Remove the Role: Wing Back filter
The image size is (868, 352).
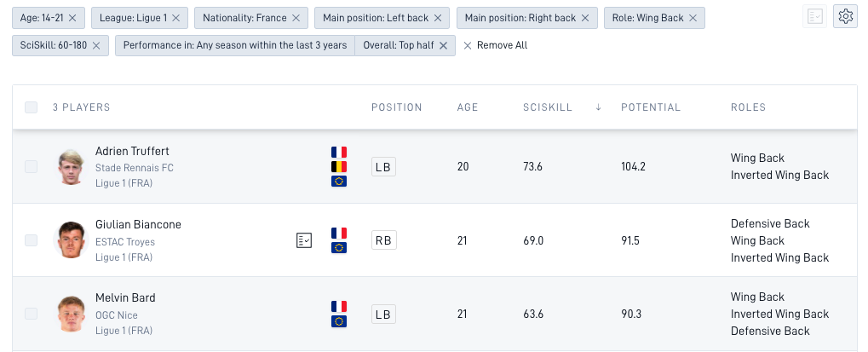(x=693, y=18)
